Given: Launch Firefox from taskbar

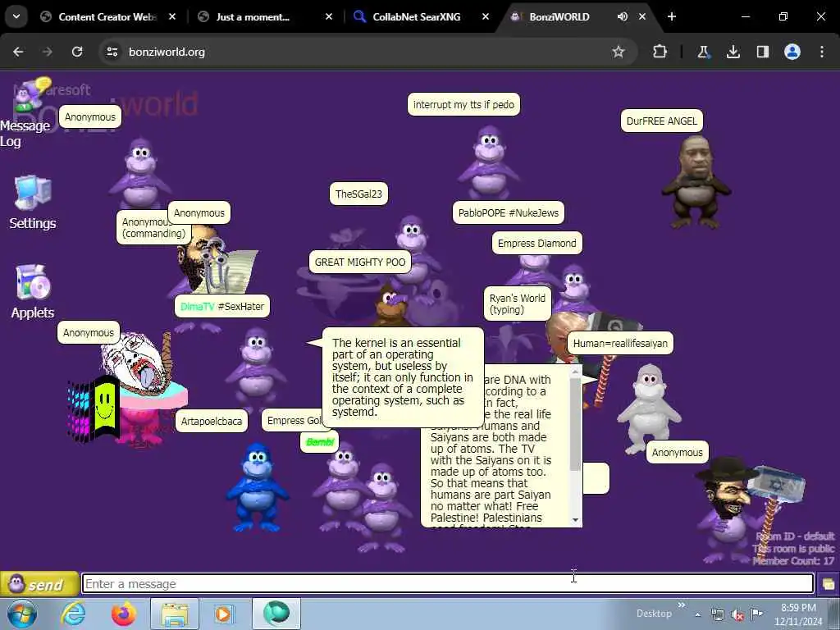Looking at the screenshot, I should point(124,614).
